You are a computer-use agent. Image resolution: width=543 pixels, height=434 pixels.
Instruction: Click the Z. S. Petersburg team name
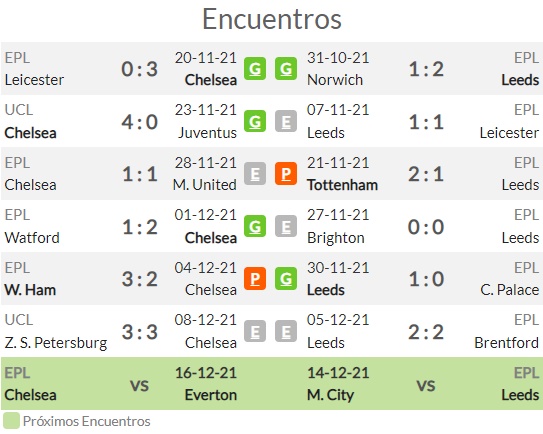click(x=56, y=343)
